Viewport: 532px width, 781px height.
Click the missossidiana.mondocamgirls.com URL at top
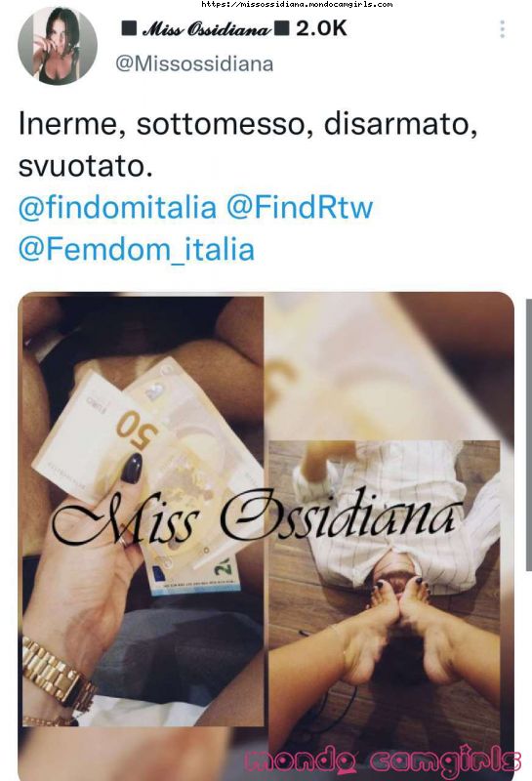(x=297, y=4)
